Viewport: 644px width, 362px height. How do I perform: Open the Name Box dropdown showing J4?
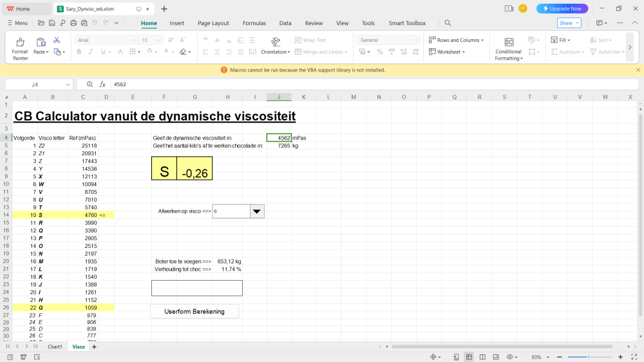click(68, 84)
